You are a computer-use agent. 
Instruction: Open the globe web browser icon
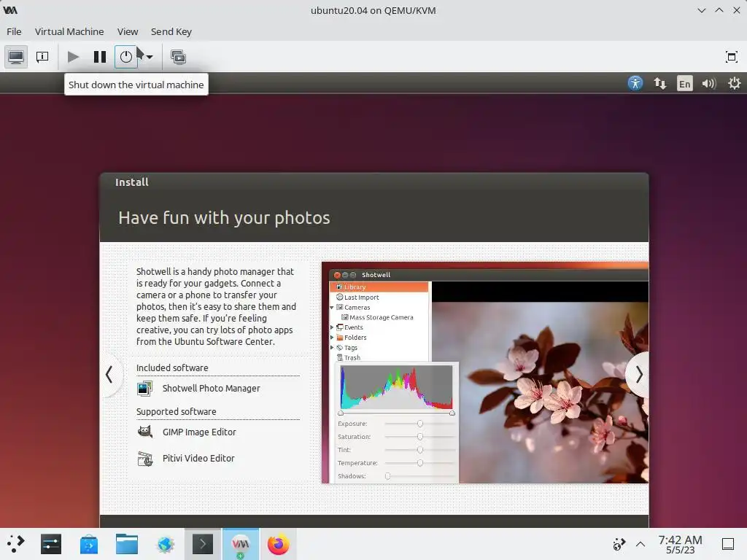pos(165,544)
